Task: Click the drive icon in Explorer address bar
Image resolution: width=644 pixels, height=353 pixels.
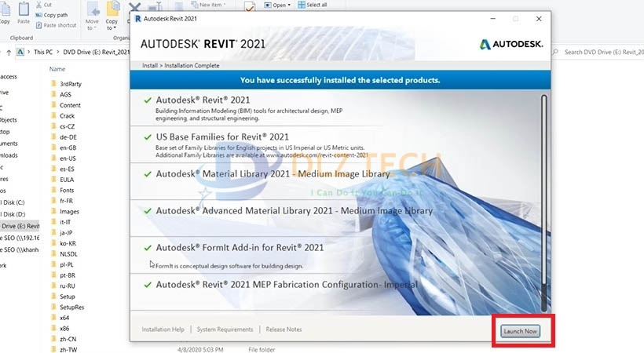Action: tap(20, 52)
